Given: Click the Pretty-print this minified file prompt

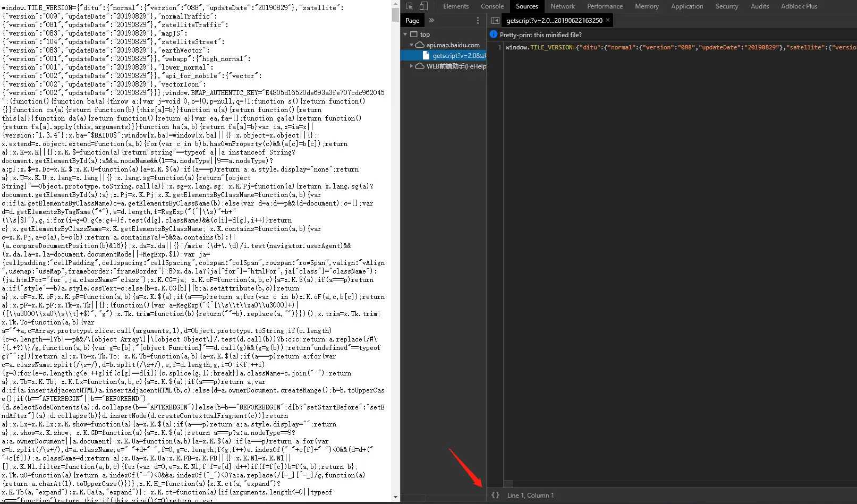Looking at the screenshot, I should (x=540, y=35).
